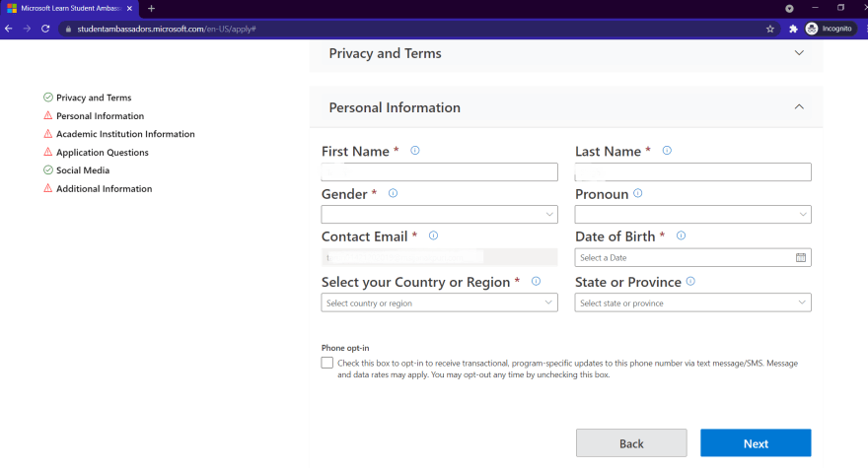Click the Gender info icon

tap(393, 193)
